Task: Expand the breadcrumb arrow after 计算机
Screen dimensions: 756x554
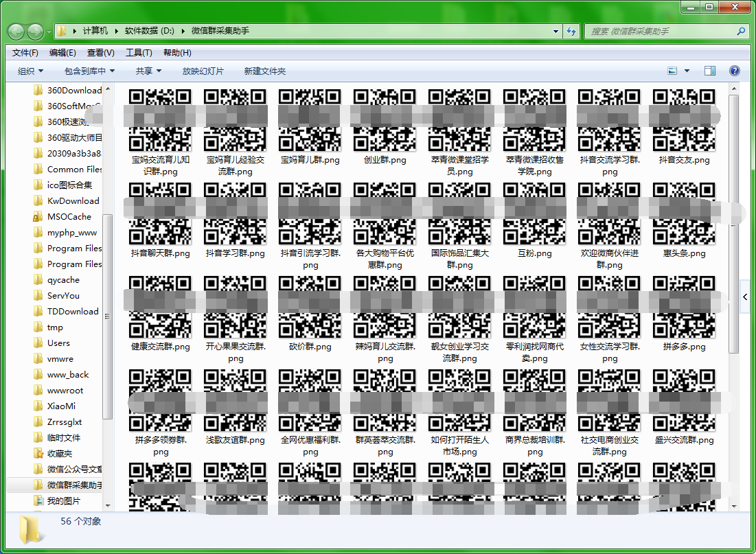Action: click(x=116, y=31)
